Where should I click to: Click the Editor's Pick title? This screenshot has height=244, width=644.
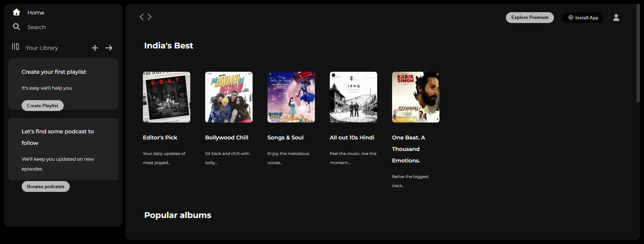click(x=160, y=137)
